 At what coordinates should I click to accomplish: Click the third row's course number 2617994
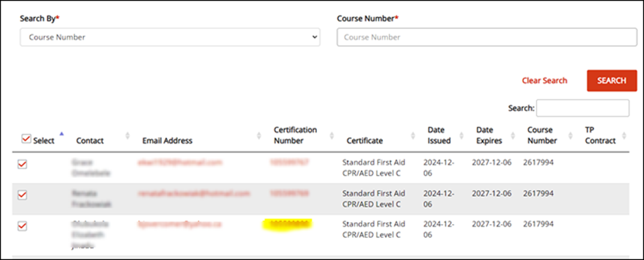coord(538,224)
